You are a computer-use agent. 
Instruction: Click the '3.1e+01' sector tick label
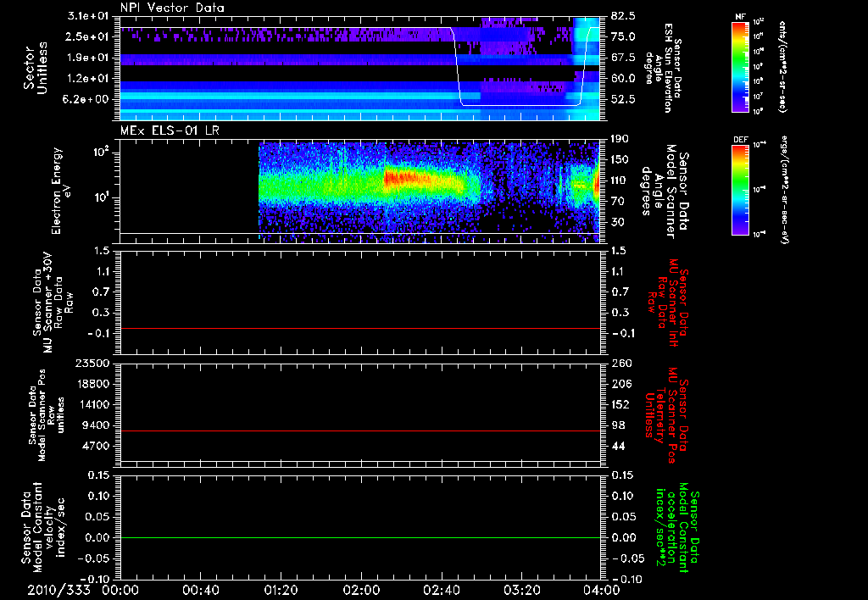tap(88, 15)
